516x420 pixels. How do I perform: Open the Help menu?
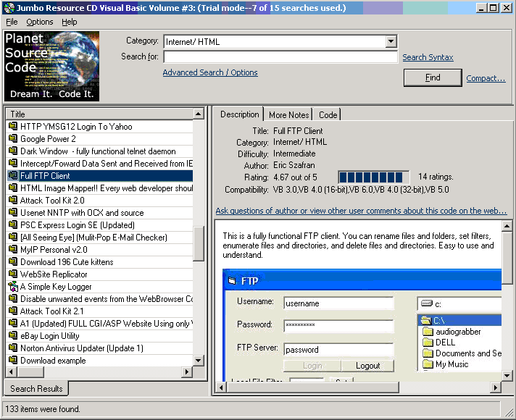[70, 22]
